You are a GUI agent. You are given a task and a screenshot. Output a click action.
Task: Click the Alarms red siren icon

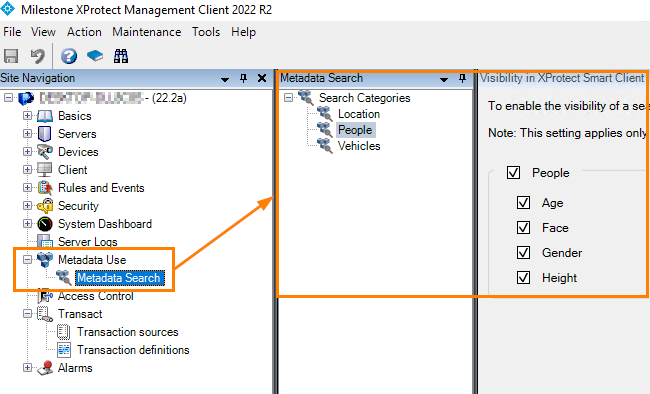pyautogui.click(x=45, y=368)
